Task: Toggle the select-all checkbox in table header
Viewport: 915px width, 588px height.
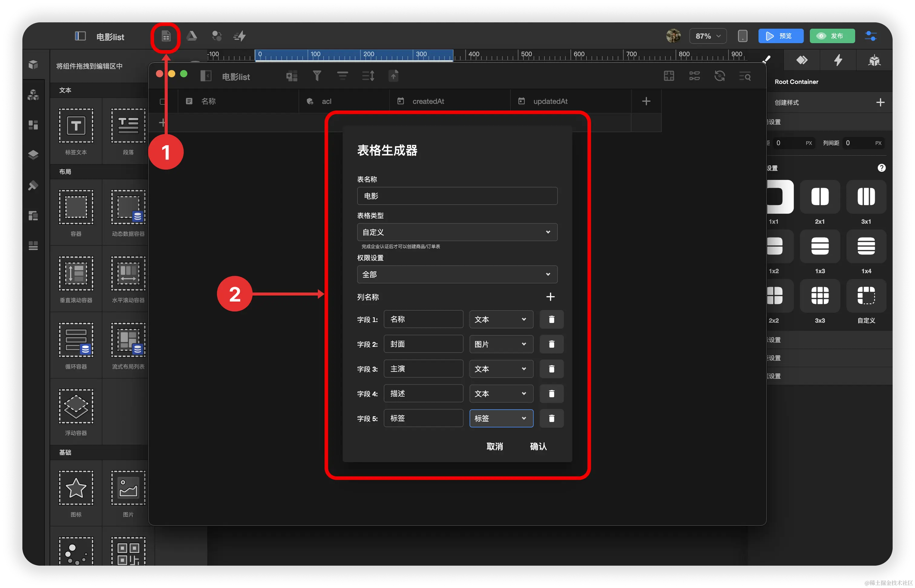Action: click(x=163, y=102)
